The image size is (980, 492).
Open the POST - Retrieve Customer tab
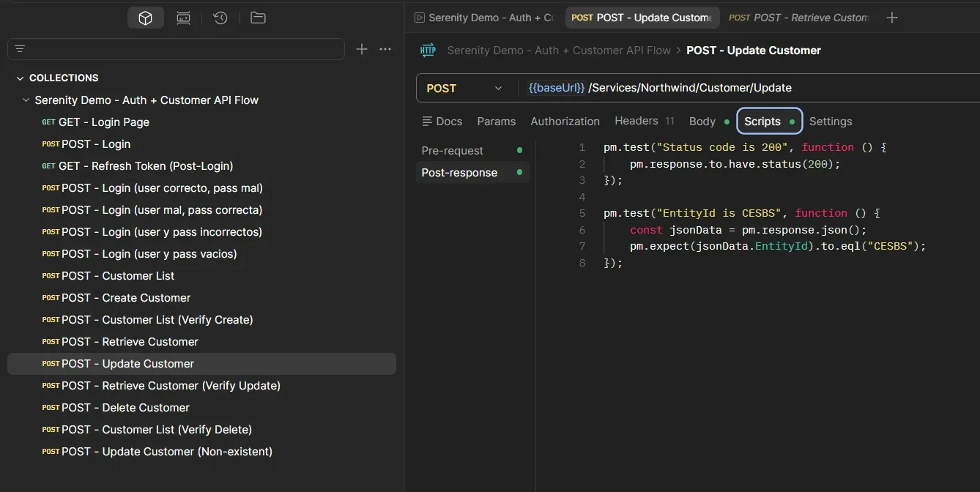click(798, 17)
